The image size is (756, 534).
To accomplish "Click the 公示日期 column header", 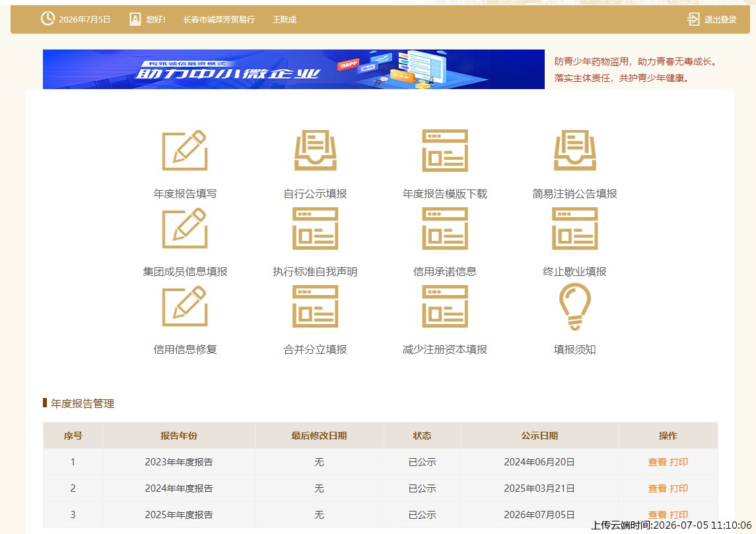I will (539, 436).
